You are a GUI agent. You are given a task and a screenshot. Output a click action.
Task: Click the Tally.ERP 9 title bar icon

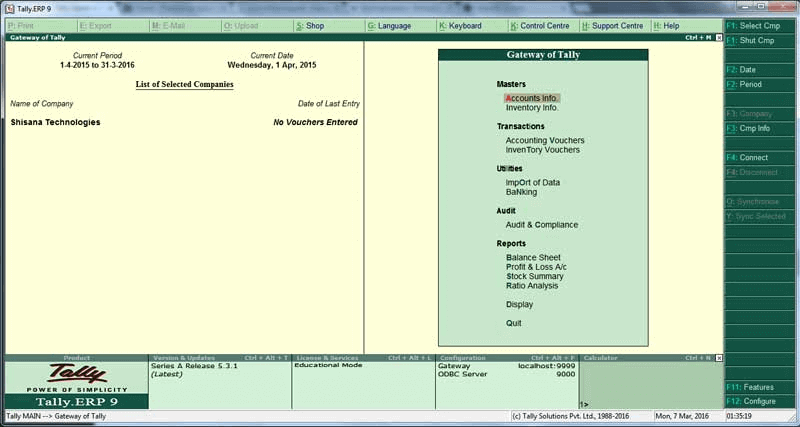[x=10, y=9]
